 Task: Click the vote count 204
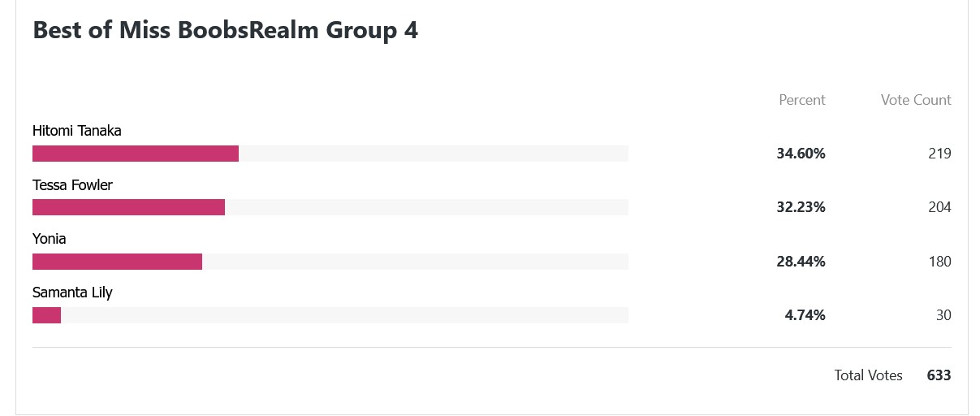(939, 207)
